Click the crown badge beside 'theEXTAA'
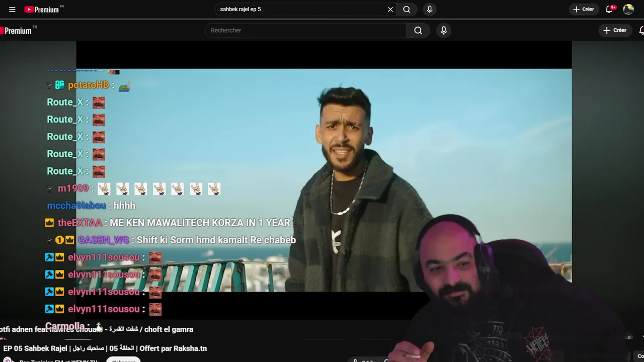644x362 pixels. [49, 222]
